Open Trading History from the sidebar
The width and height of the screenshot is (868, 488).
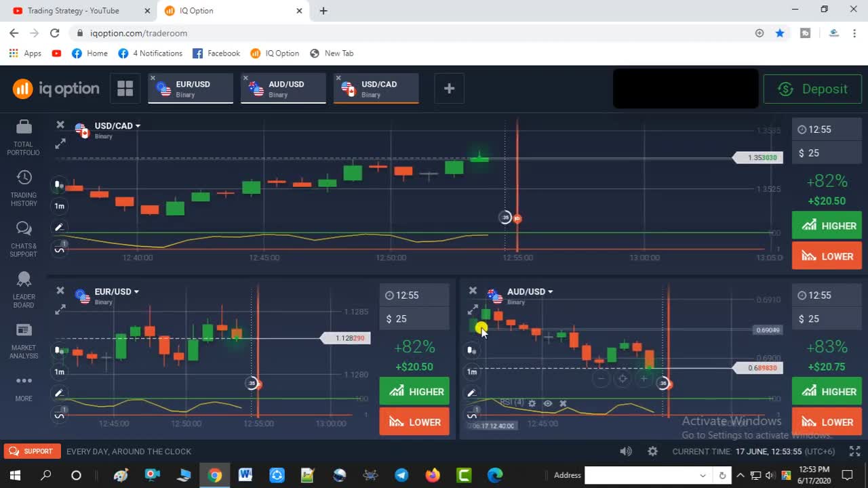point(24,188)
